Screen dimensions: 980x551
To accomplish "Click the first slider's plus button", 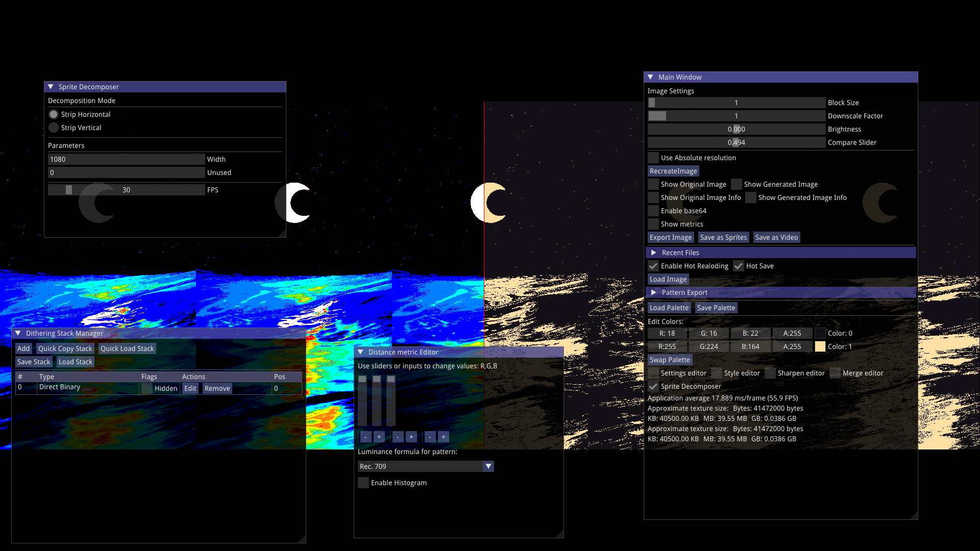I will click(379, 437).
